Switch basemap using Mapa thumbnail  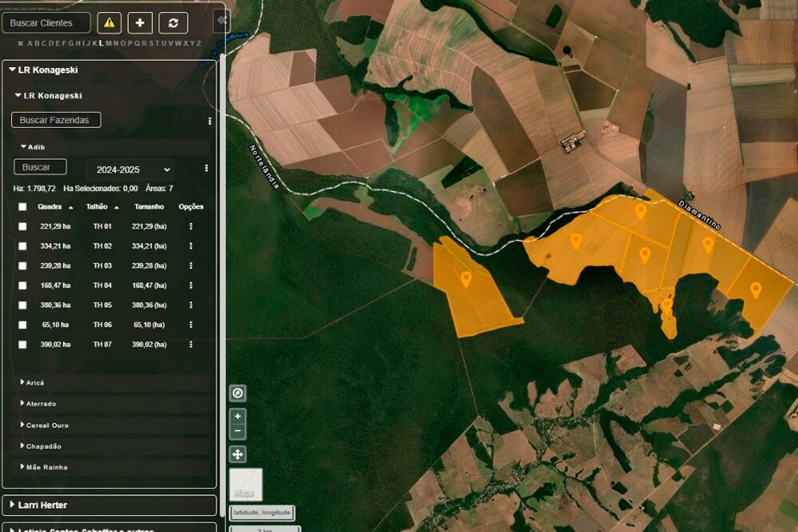(246, 484)
